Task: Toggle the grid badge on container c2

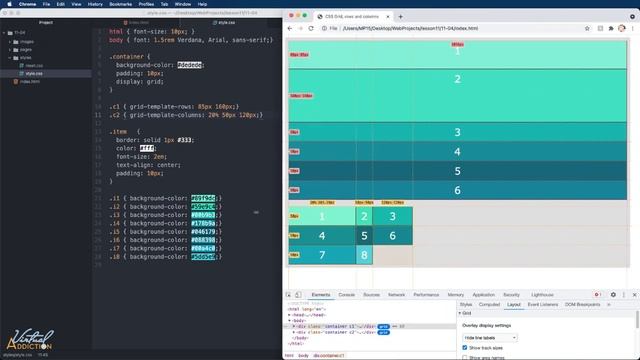Action: coord(383,333)
